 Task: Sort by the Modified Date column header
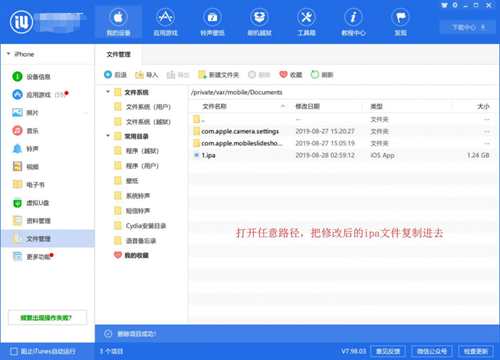tap(327, 106)
